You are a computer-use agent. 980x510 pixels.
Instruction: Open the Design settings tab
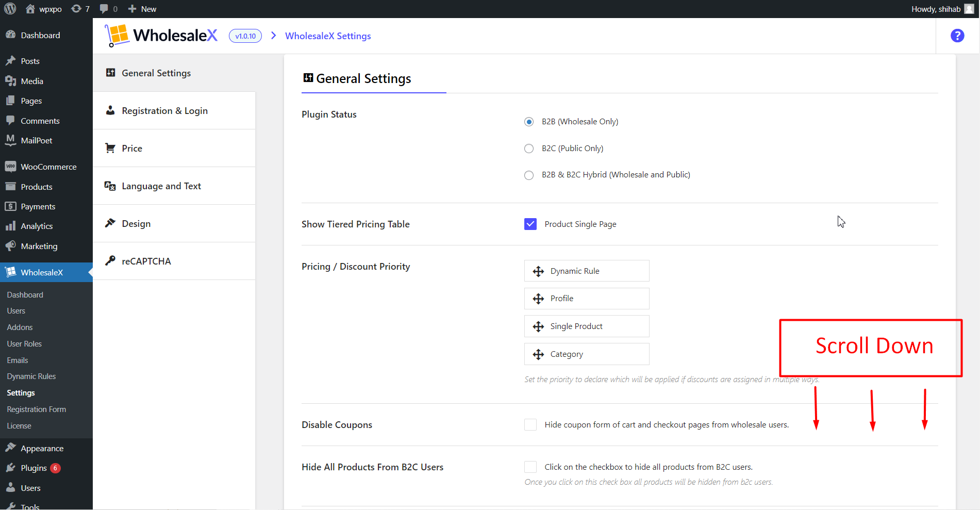click(174, 223)
